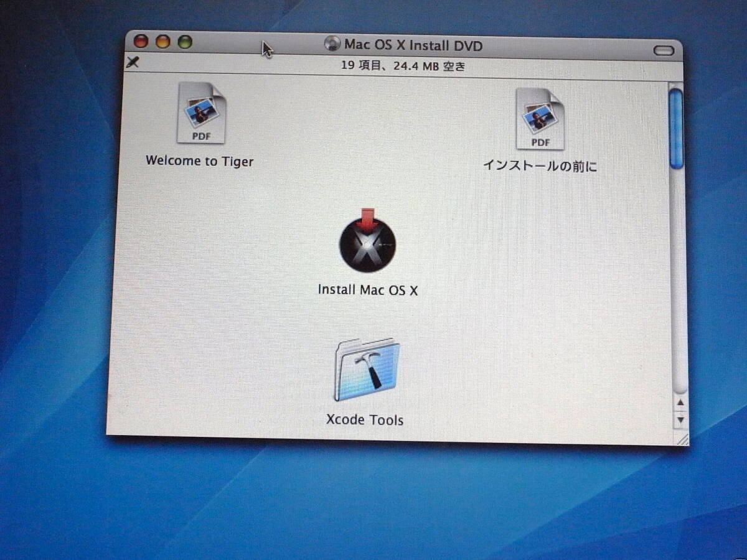This screenshot has height=560, width=747.
Task: Click the scrollbar down arrow
Action: (x=680, y=420)
